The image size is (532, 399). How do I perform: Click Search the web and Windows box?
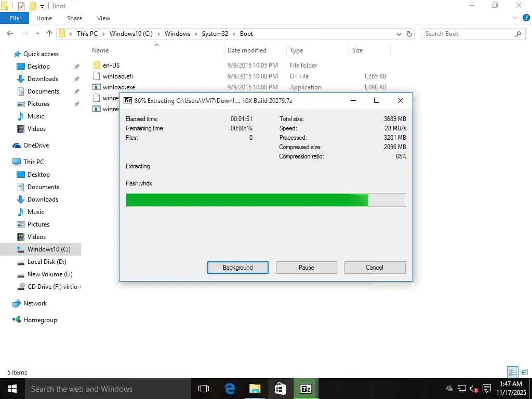point(108,389)
